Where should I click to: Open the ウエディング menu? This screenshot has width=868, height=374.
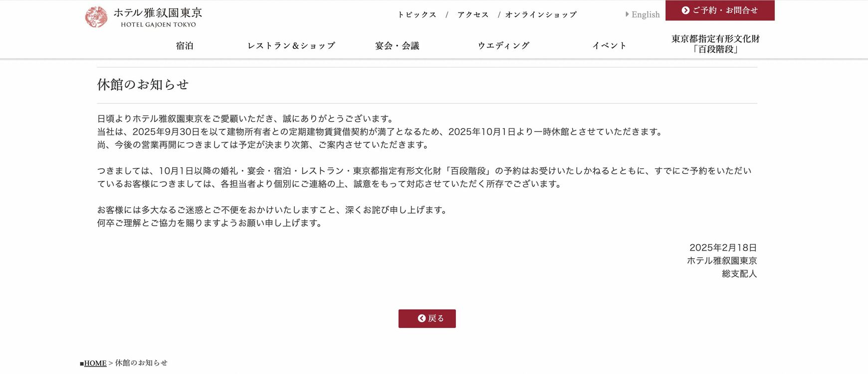[503, 45]
